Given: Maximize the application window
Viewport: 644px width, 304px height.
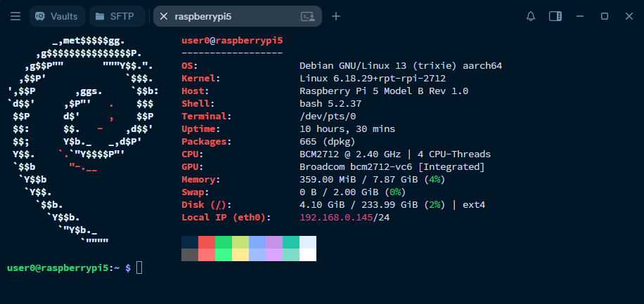Looking at the screenshot, I should [x=605, y=16].
